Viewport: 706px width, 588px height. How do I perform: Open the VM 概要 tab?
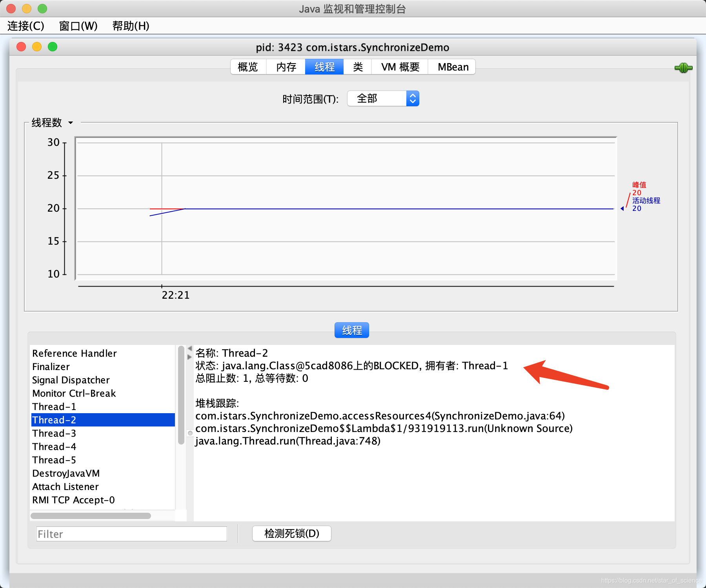tap(400, 67)
